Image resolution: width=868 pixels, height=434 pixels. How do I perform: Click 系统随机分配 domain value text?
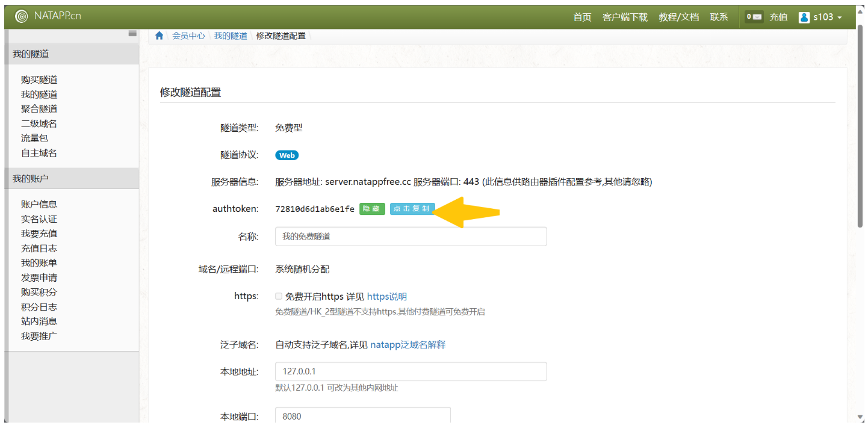(302, 269)
